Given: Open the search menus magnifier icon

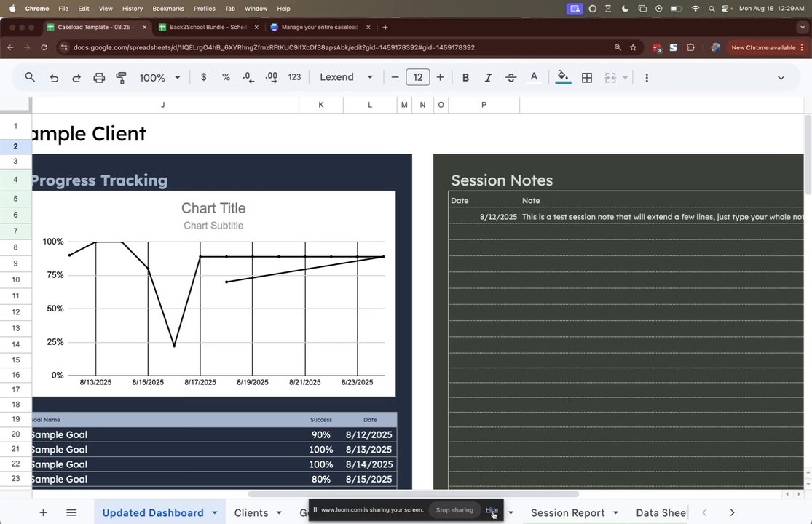Looking at the screenshot, I should 30,78.
